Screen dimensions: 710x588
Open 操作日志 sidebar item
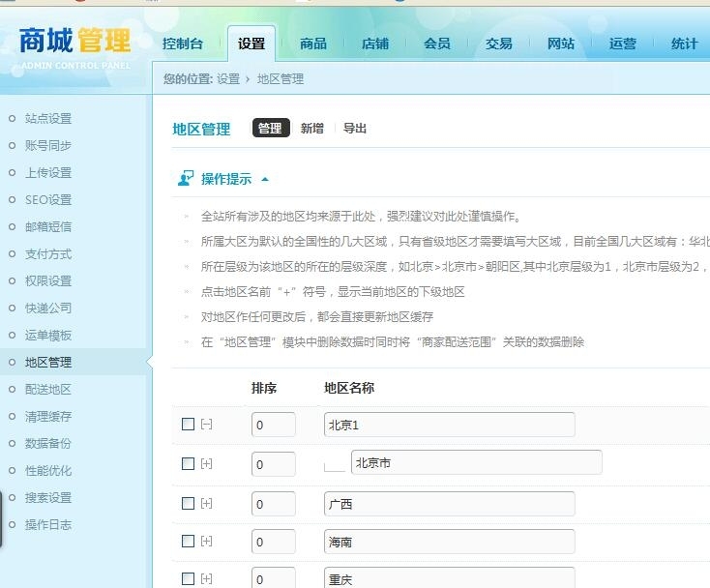(x=48, y=524)
